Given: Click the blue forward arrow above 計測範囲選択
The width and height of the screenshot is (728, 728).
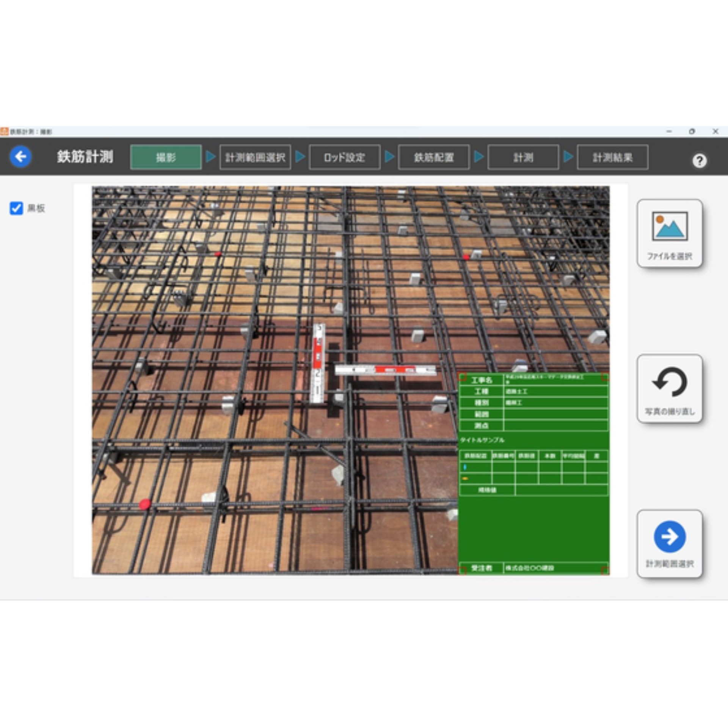Looking at the screenshot, I should click(670, 536).
